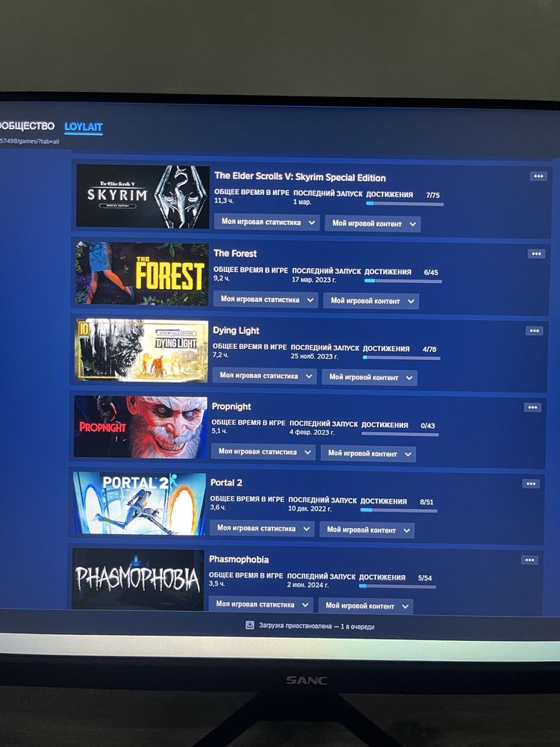Click Phasmophobia last launch '2 июн. 2024 г.'
The height and width of the screenshot is (747, 560).
308,585
